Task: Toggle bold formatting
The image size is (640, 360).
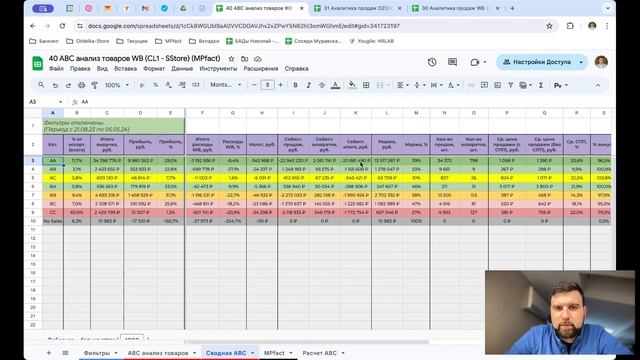Action: click(x=295, y=85)
